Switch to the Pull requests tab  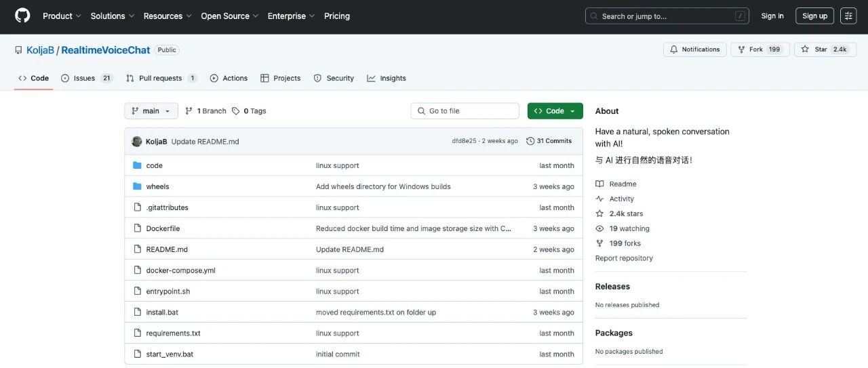pyautogui.click(x=161, y=79)
